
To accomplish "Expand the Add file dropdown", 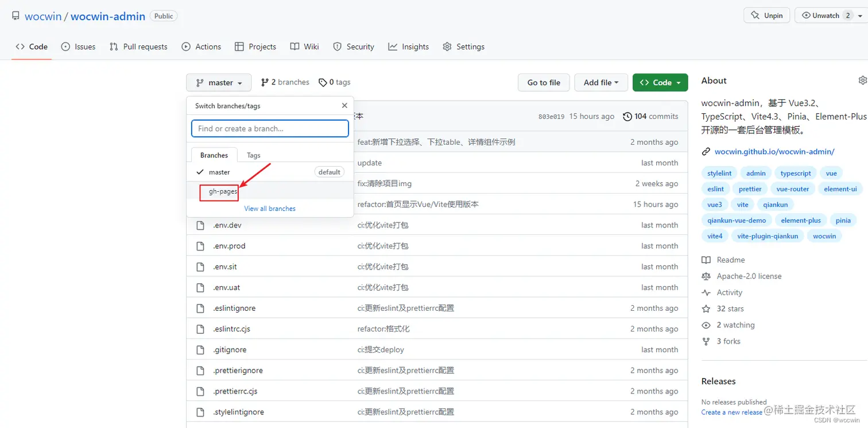I will pos(601,83).
